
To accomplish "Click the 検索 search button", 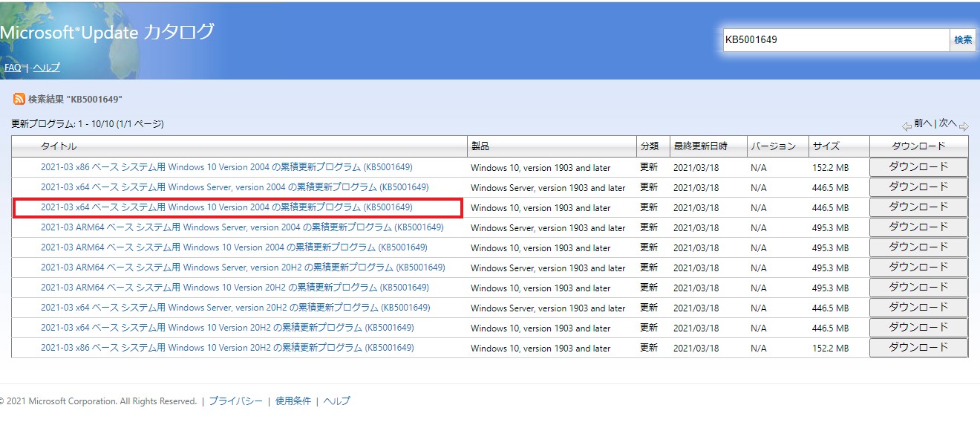I will click(x=963, y=40).
